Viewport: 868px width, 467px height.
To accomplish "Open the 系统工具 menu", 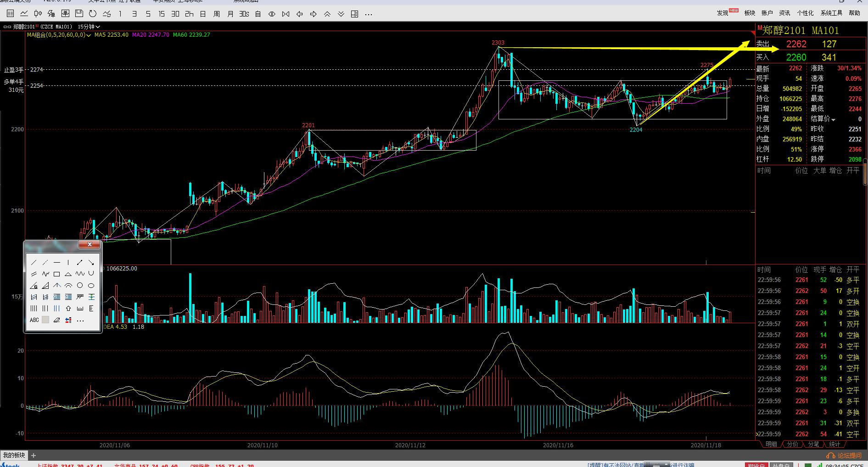I will point(832,13).
